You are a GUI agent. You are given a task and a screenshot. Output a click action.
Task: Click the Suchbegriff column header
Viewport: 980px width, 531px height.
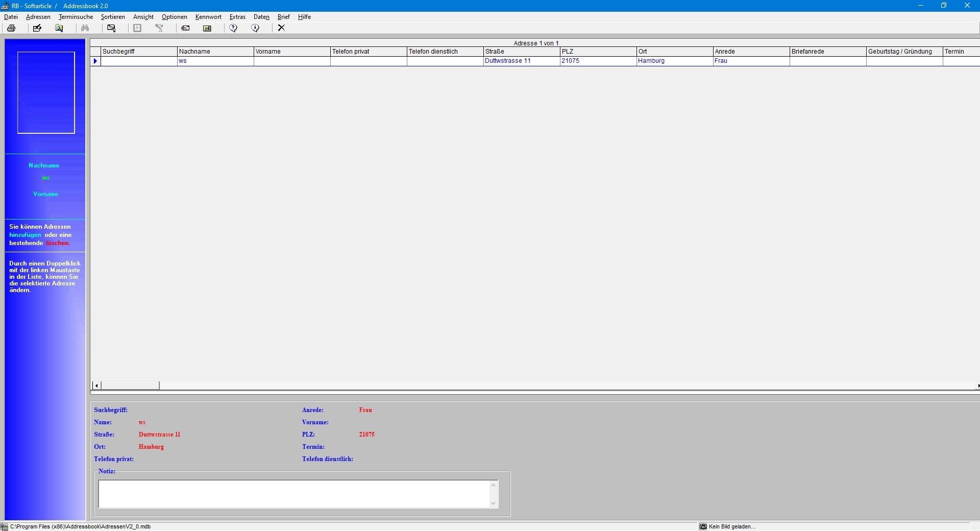coord(139,52)
